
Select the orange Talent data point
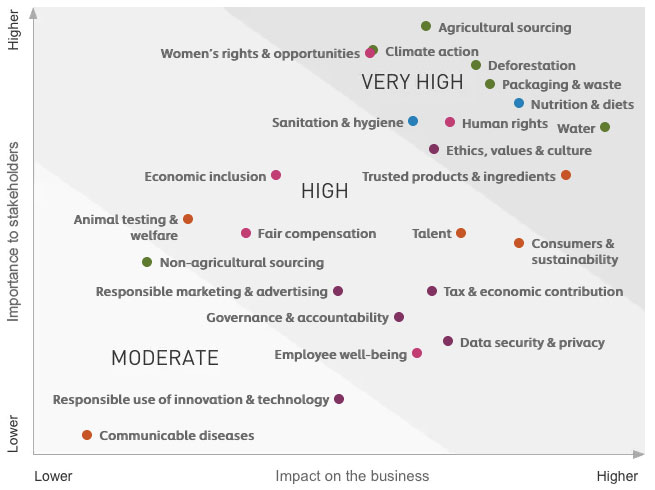(x=461, y=233)
